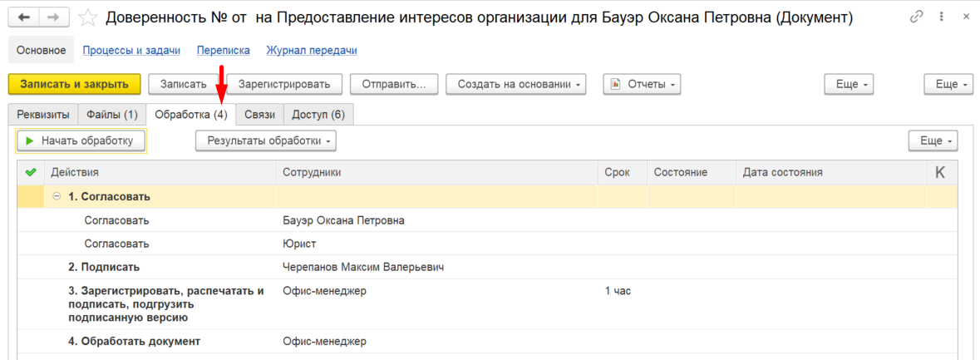Select the Обработка (4) tab
Viewport: 980px width, 360px height.
click(191, 115)
